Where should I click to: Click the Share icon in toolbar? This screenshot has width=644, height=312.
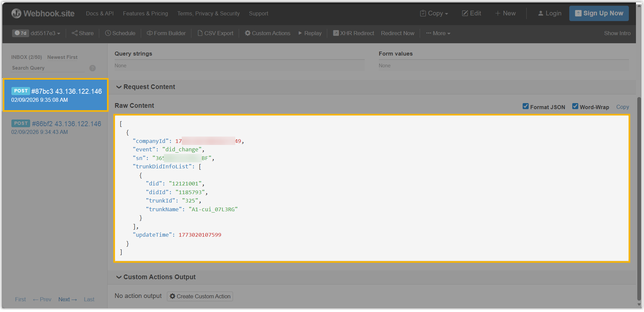tap(74, 33)
